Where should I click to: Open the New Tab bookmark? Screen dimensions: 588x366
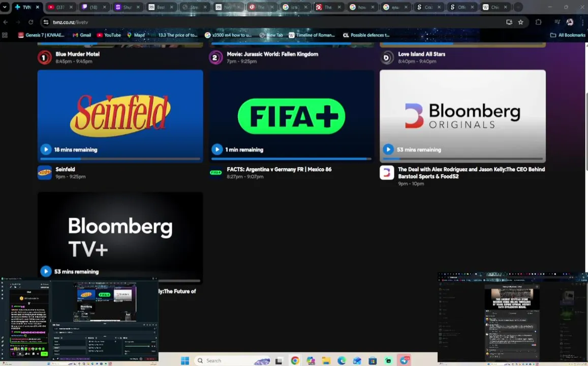271,35
